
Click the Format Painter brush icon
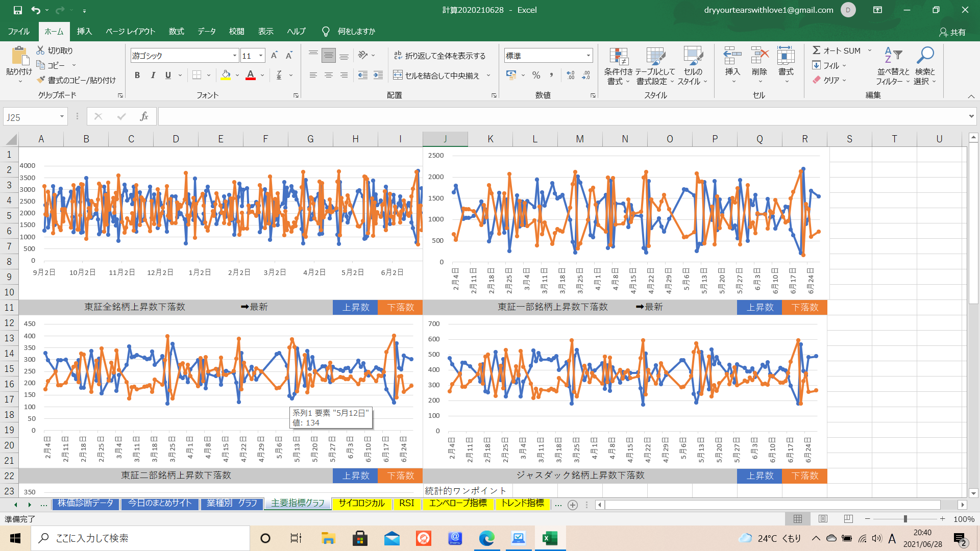click(x=41, y=80)
